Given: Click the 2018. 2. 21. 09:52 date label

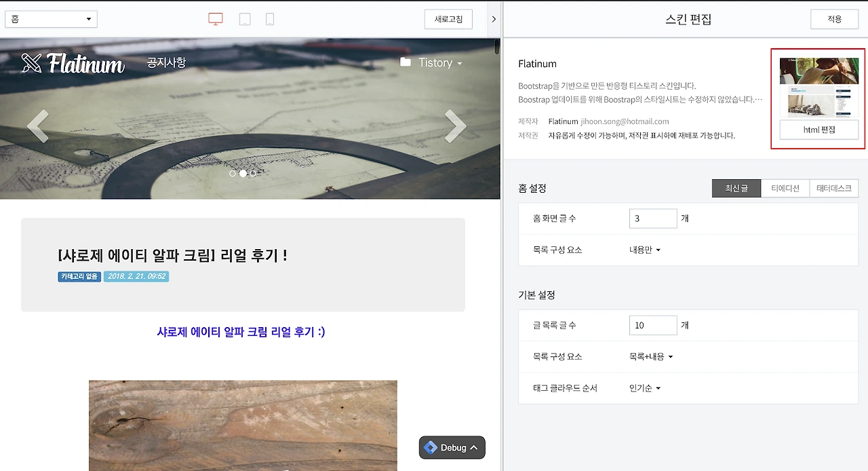Looking at the screenshot, I should 136,276.
